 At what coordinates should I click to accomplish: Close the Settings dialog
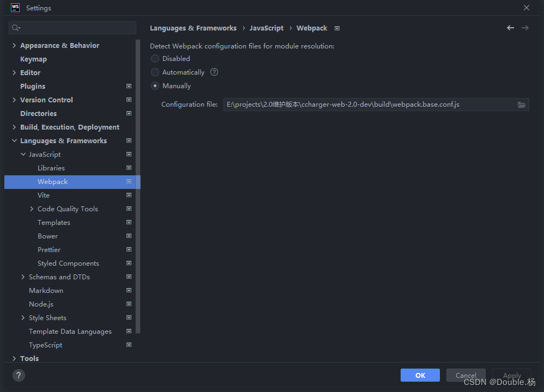coord(527,8)
